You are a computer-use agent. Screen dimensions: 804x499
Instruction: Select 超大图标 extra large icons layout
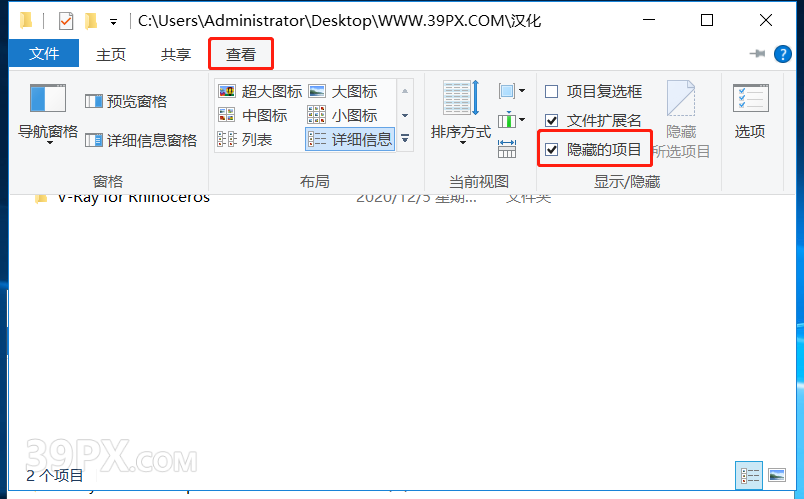click(x=260, y=91)
